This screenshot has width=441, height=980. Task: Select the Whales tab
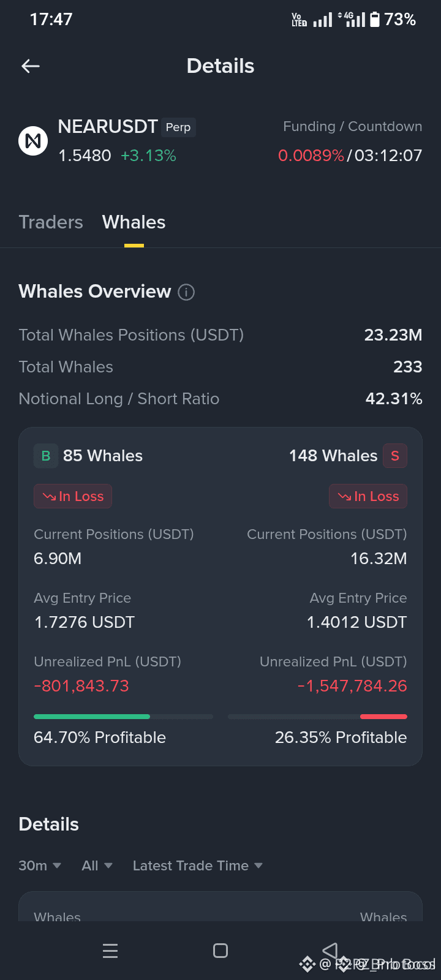(134, 222)
